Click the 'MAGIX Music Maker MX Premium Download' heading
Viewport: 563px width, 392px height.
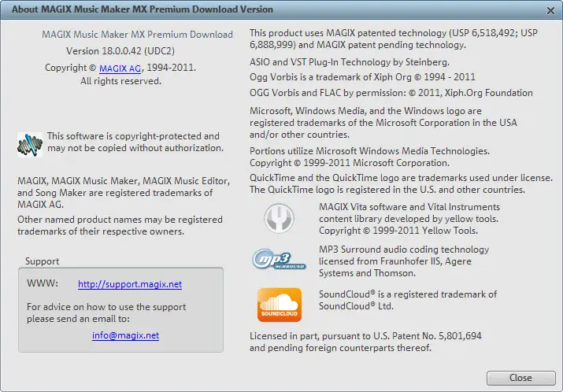(x=137, y=35)
